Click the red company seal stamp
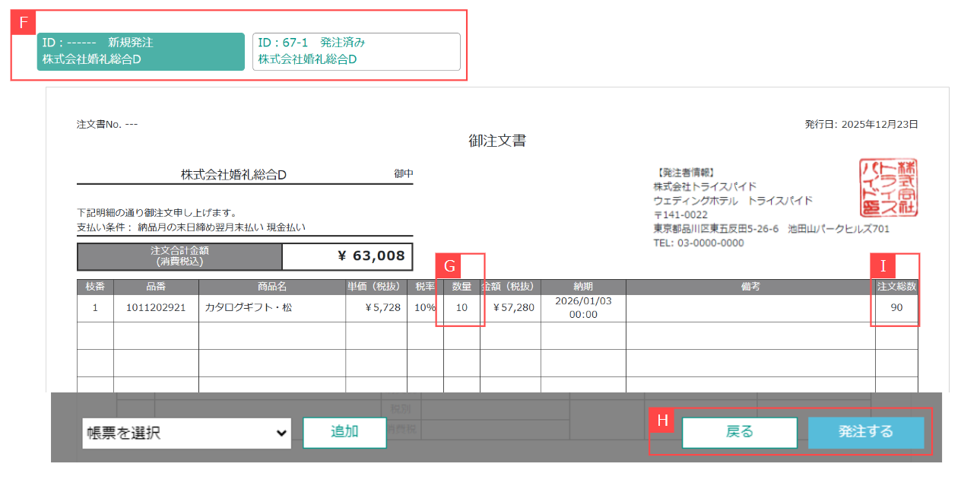Image resolution: width=980 pixels, height=489 pixels. pos(886,188)
